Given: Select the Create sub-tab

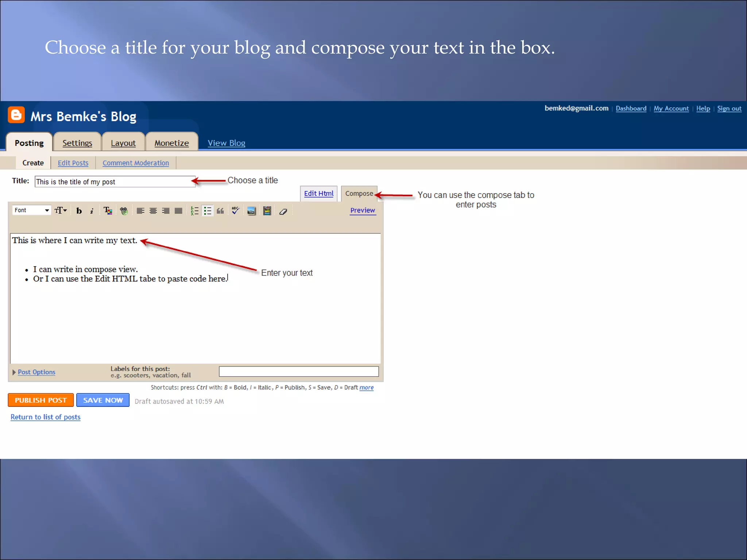Looking at the screenshot, I should point(33,163).
